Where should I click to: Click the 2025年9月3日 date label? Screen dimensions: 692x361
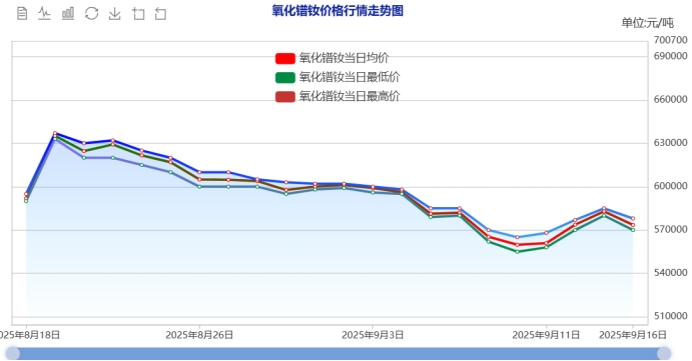(x=372, y=335)
